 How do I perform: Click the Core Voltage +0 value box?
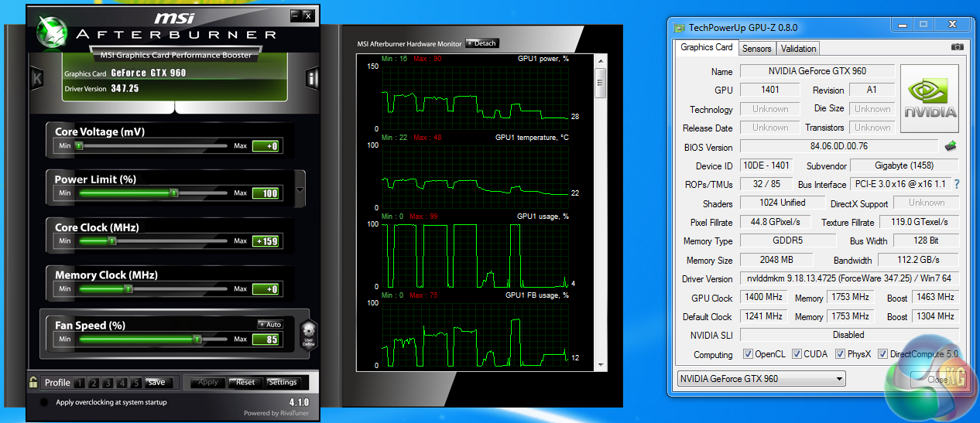266,146
